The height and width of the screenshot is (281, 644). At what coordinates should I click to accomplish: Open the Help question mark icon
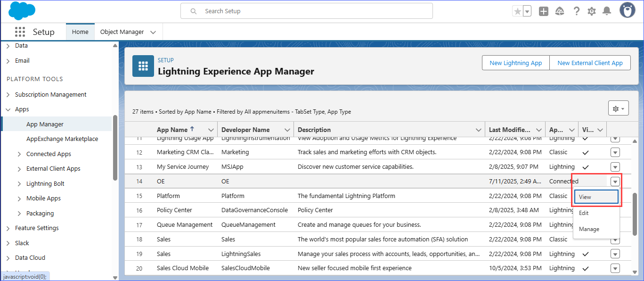576,11
